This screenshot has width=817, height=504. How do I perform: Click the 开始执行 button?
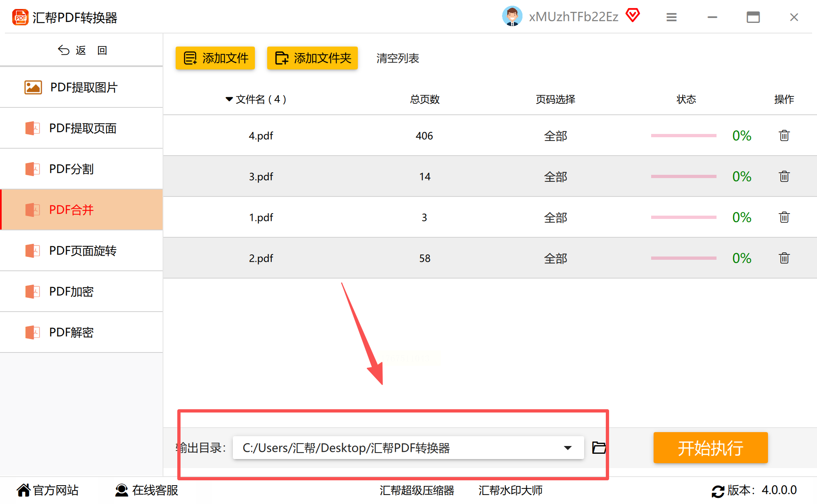(710, 448)
